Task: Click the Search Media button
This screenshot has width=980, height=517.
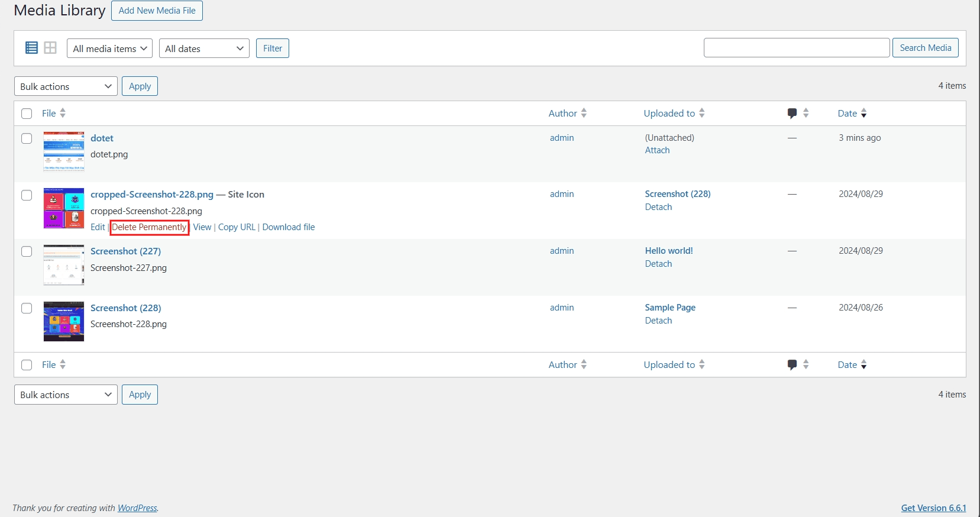Action: click(925, 48)
